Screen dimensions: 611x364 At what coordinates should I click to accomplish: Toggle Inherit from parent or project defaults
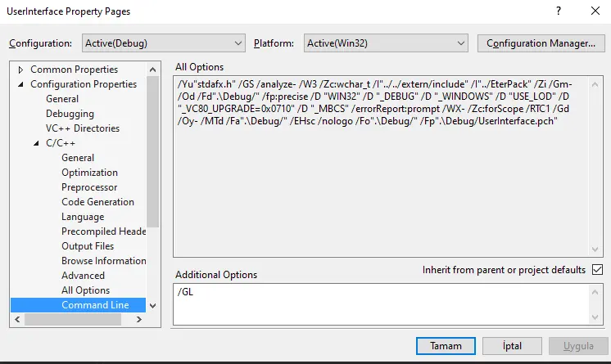pos(596,270)
